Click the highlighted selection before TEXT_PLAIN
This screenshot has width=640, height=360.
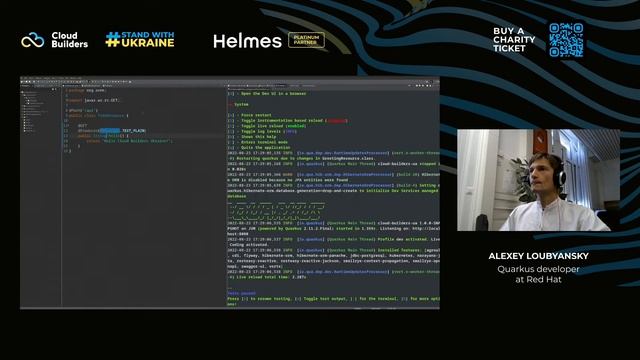click(x=110, y=131)
